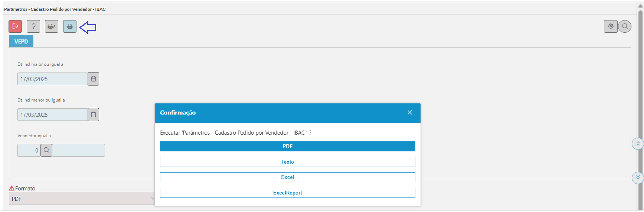The image size is (644, 212).
Task: Collapse section with double up chevron
Action: click(638, 144)
